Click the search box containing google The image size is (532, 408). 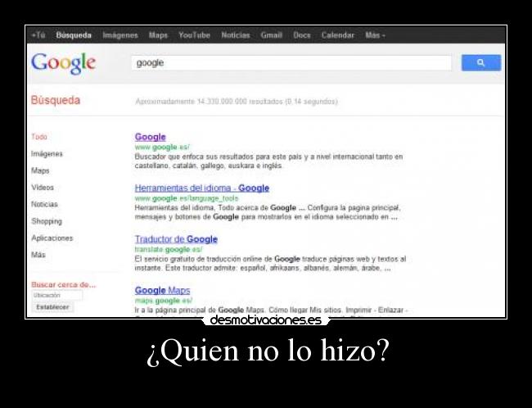tap(291, 63)
